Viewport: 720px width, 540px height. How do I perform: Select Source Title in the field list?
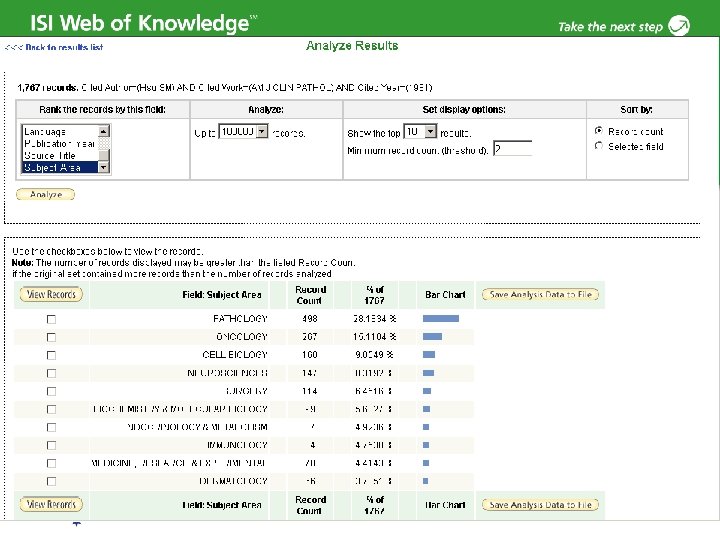pos(60,156)
